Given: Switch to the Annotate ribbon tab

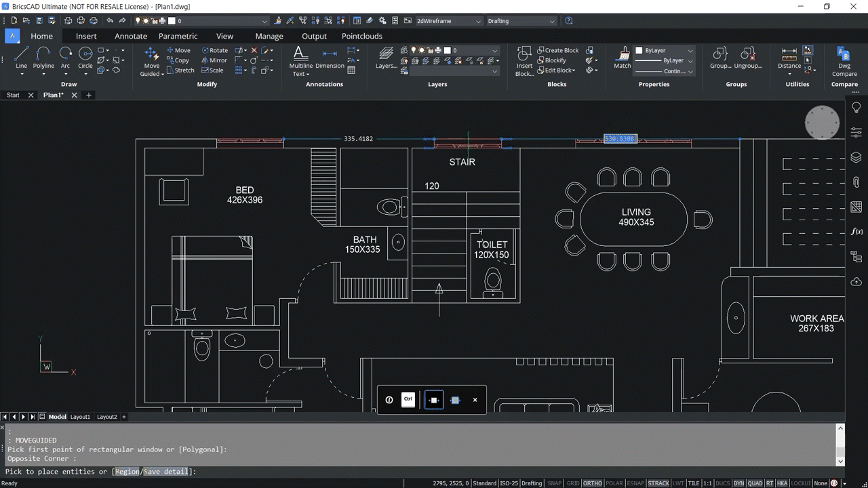Looking at the screenshot, I should click(130, 36).
